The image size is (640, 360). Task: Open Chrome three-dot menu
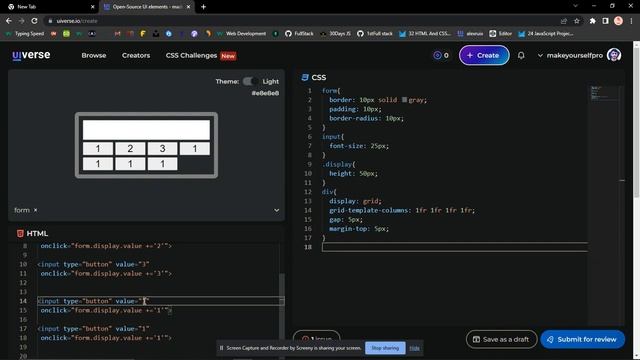(631, 21)
